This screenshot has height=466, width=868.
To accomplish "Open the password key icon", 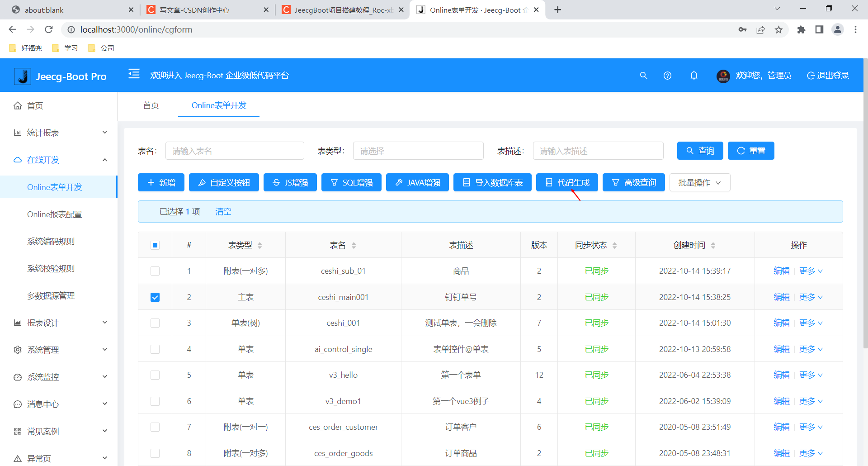I will 742,30.
